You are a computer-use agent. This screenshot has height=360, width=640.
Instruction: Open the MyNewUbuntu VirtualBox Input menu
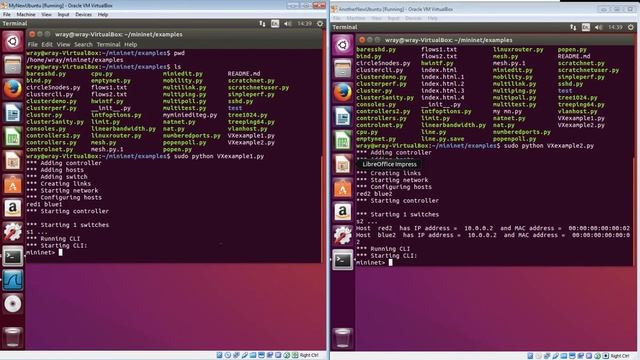click(x=63, y=14)
